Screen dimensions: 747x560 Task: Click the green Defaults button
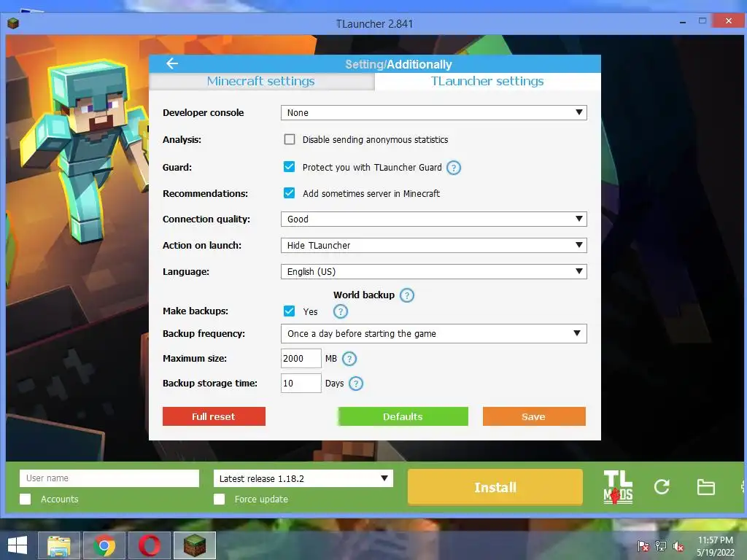coord(403,416)
